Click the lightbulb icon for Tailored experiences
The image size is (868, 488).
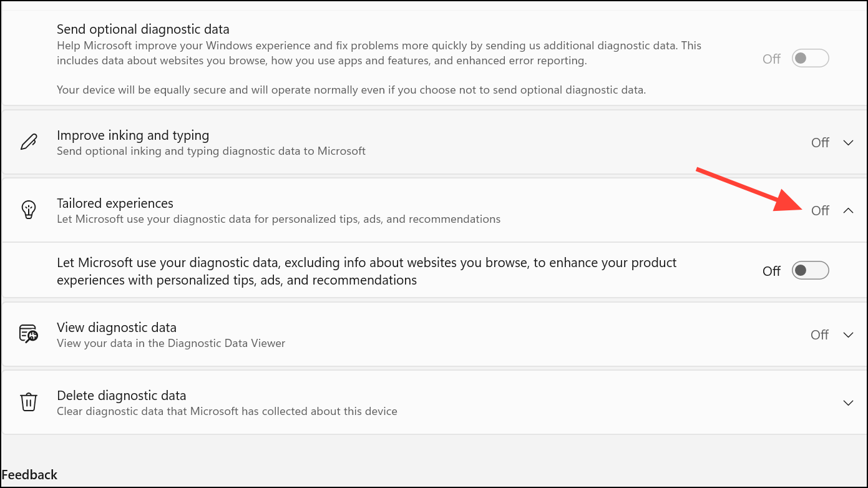pyautogui.click(x=29, y=210)
